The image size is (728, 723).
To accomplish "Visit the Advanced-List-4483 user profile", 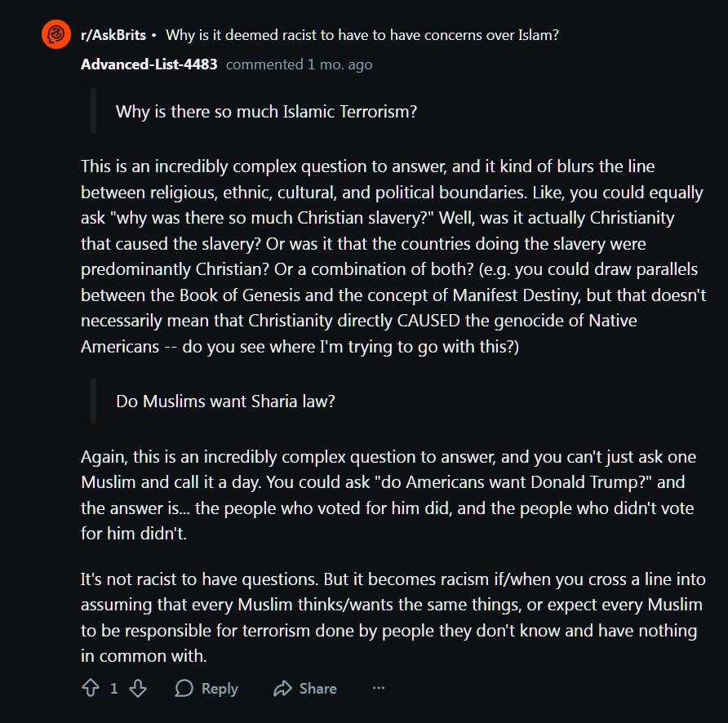I will click(x=149, y=64).
